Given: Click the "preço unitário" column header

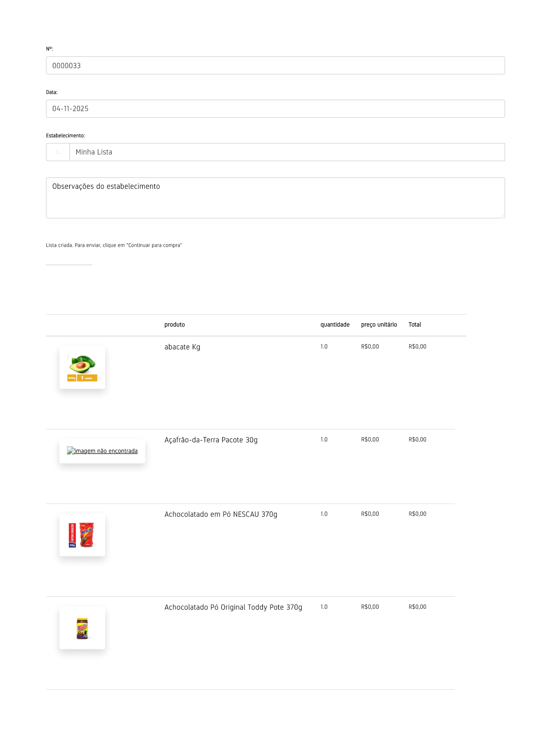Looking at the screenshot, I should coord(379,325).
